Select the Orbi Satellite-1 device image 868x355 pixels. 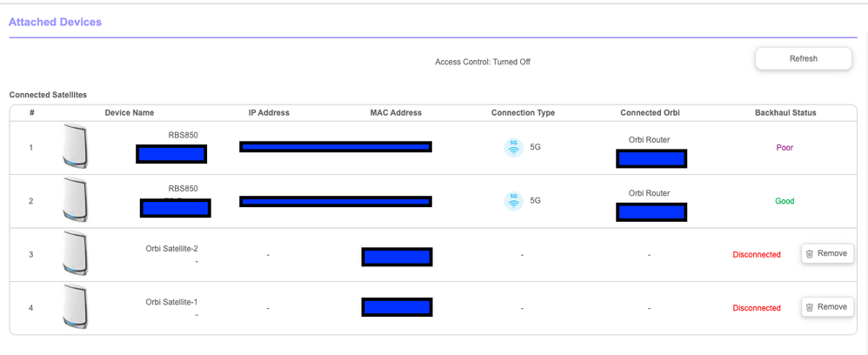[76, 307]
